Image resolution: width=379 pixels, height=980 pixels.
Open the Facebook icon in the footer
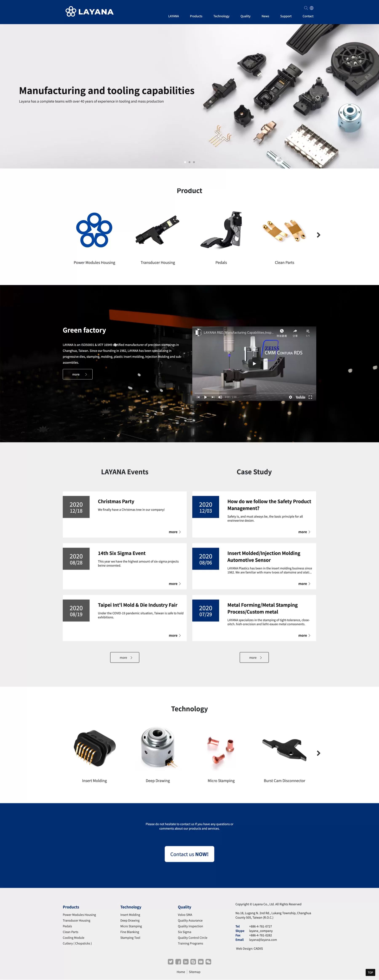[x=178, y=962]
